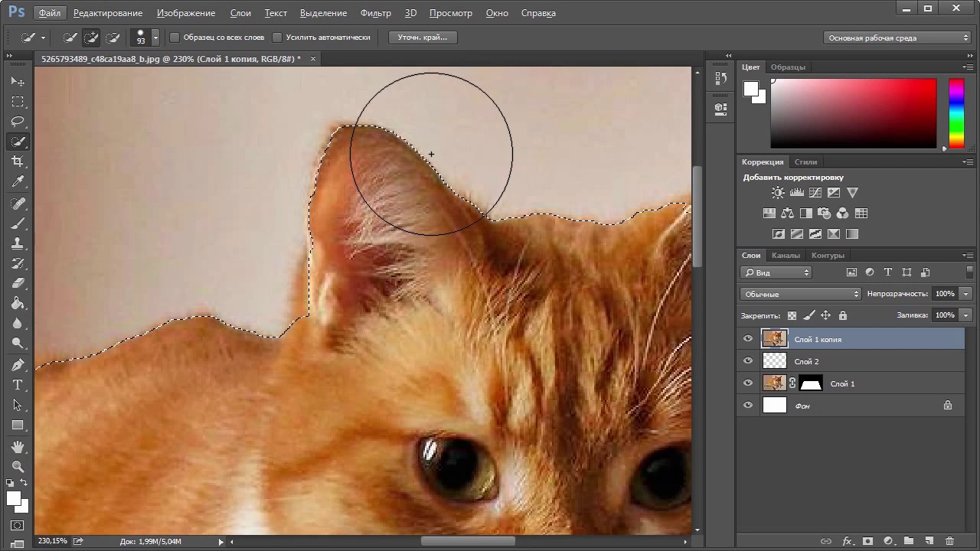Image resolution: width=980 pixels, height=551 pixels.
Task: Select the Eyedropper tool
Action: click(18, 182)
